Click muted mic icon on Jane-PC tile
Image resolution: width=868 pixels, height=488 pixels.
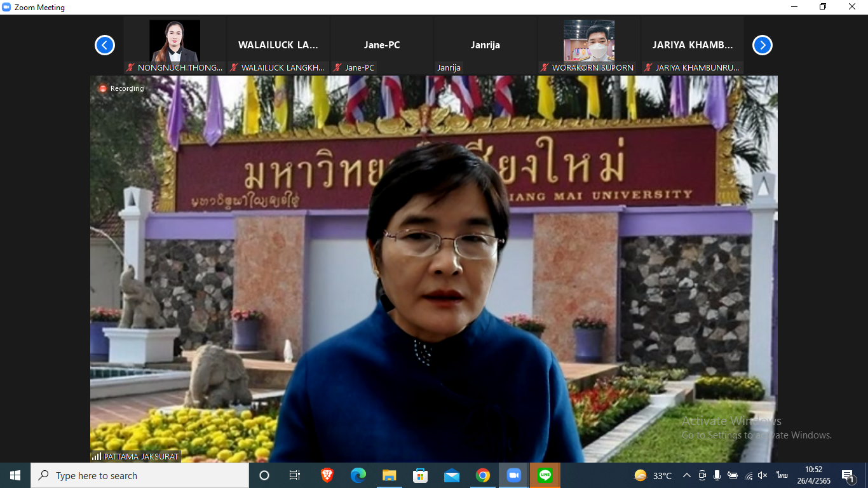[x=338, y=67]
